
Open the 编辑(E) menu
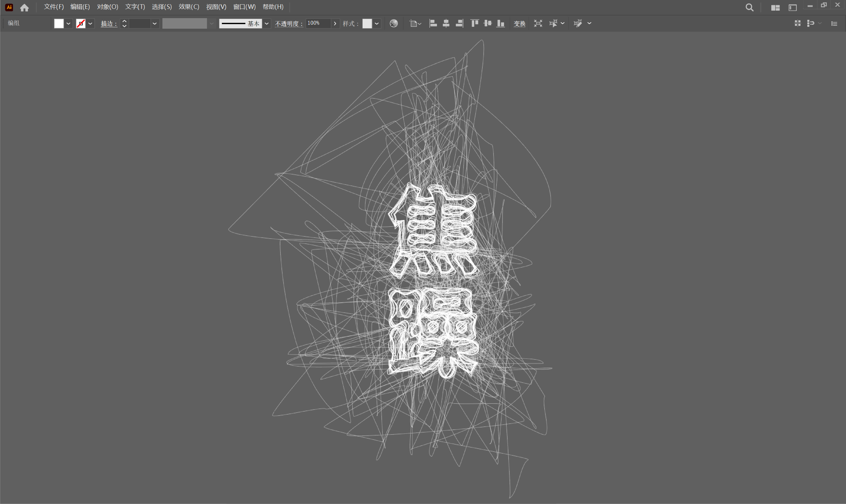coord(80,7)
